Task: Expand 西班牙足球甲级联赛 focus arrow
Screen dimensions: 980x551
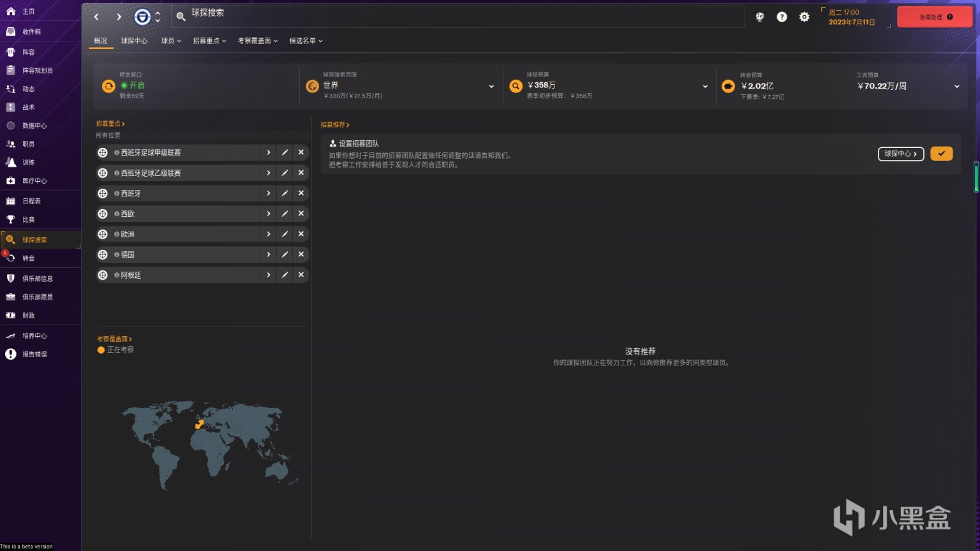Action: point(269,152)
